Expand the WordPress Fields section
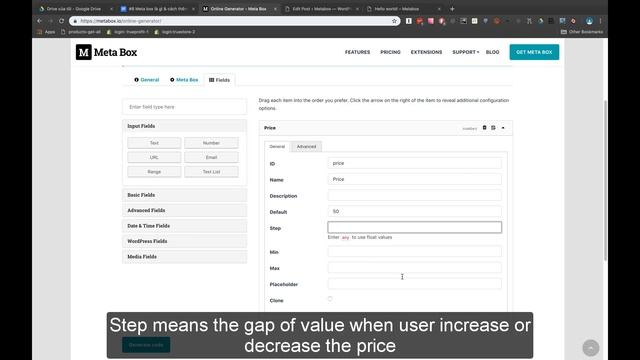Viewport: 640px width, 360px height. click(x=184, y=241)
